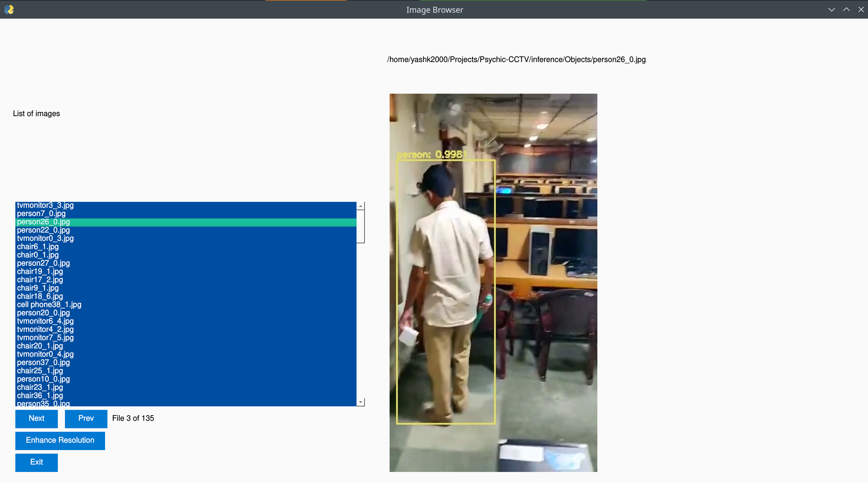Click the scrollbar up arrow in file list
868x482 pixels.
(x=361, y=206)
